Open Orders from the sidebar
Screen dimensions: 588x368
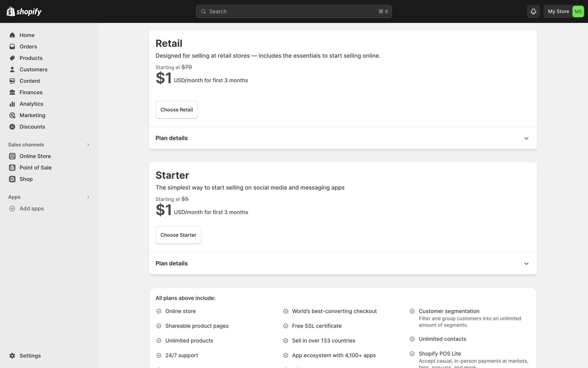click(28, 47)
